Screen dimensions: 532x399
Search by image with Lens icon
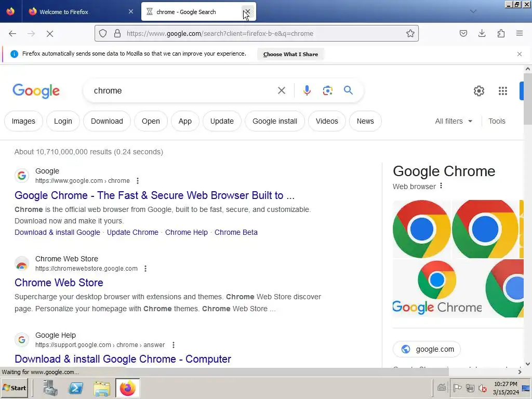327,90
